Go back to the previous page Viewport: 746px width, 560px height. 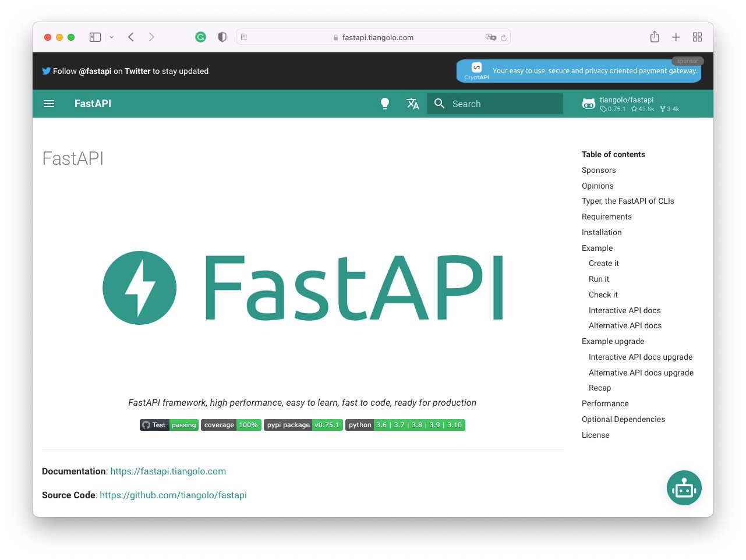[x=131, y=37]
